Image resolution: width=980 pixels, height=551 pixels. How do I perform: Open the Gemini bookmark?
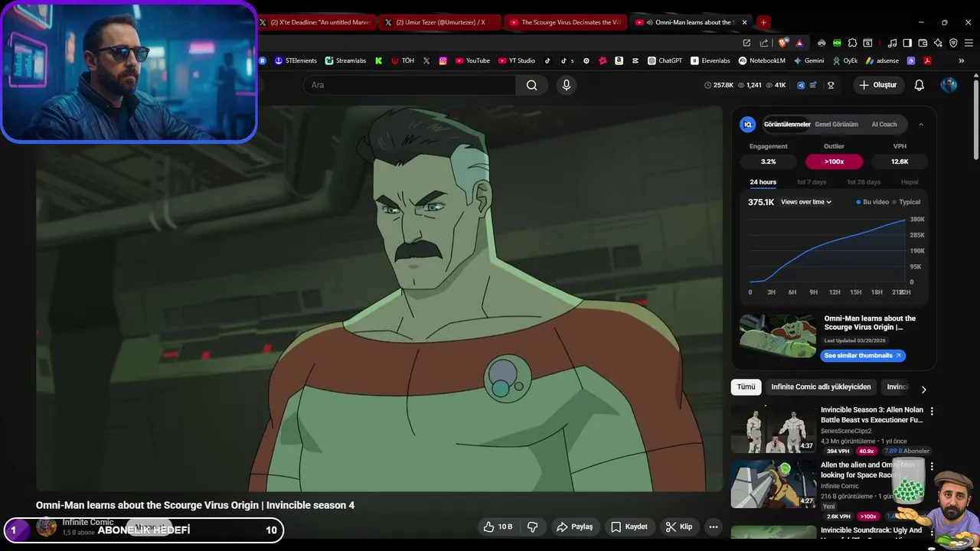tap(808, 60)
